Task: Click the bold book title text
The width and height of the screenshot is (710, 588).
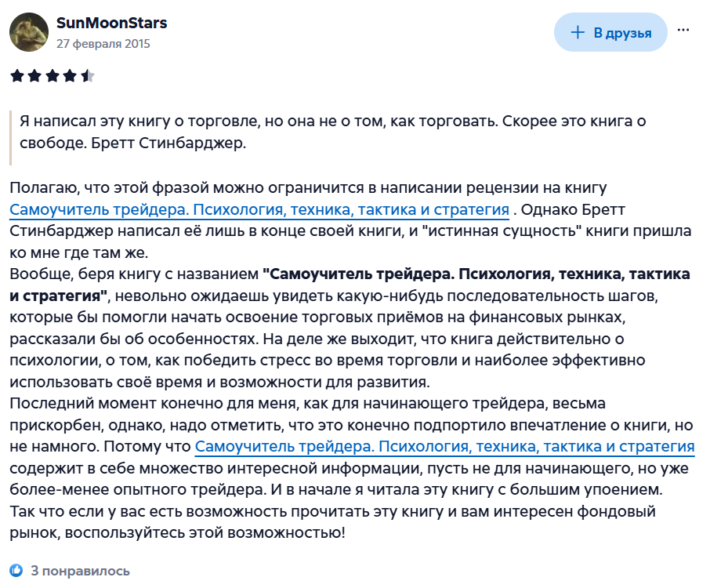Action: [x=350, y=285]
